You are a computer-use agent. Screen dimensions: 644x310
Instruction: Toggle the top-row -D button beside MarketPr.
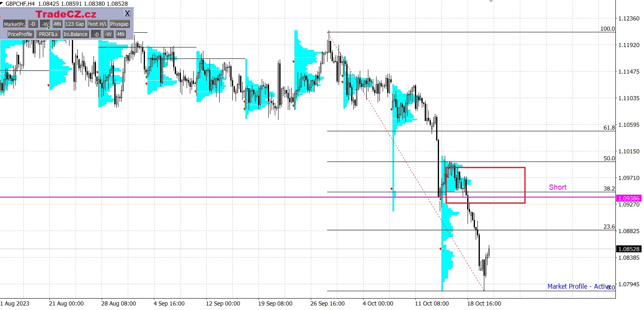tap(33, 24)
